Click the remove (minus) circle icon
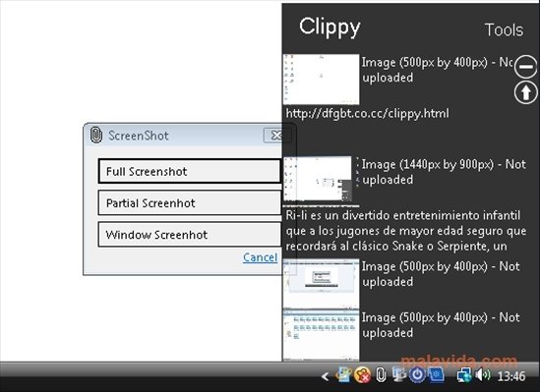Screen dimensions: 540x392 [x=525, y=67]
